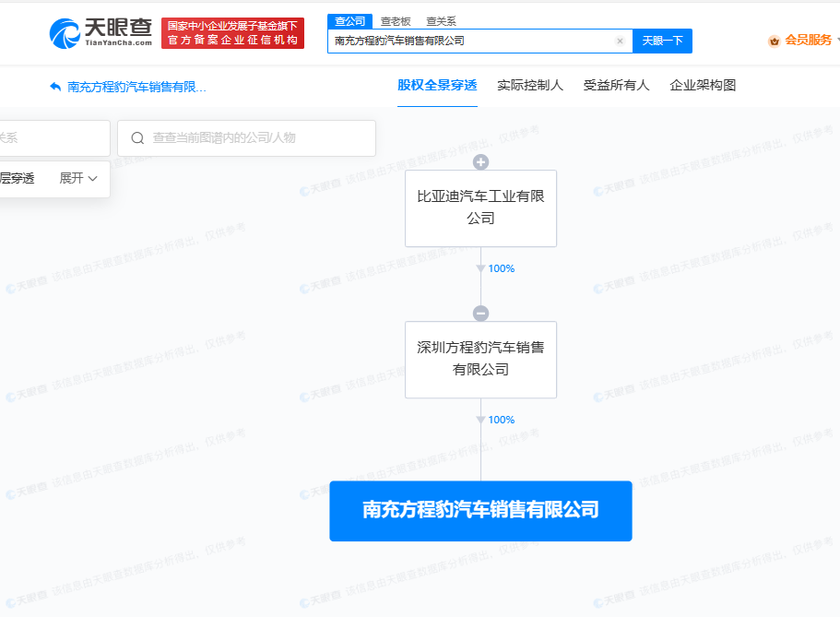Image resolution: width=840 pixels, height=617 pixels.
Task: Select the 比亚迪汽车工业有限公司 node
Action: pos(480,208)
